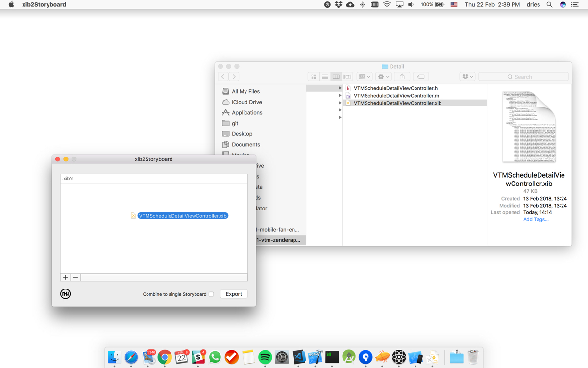This screenshot has height=368, width=588.
Task: Open Xcode from the Dock
Action: 316,357
